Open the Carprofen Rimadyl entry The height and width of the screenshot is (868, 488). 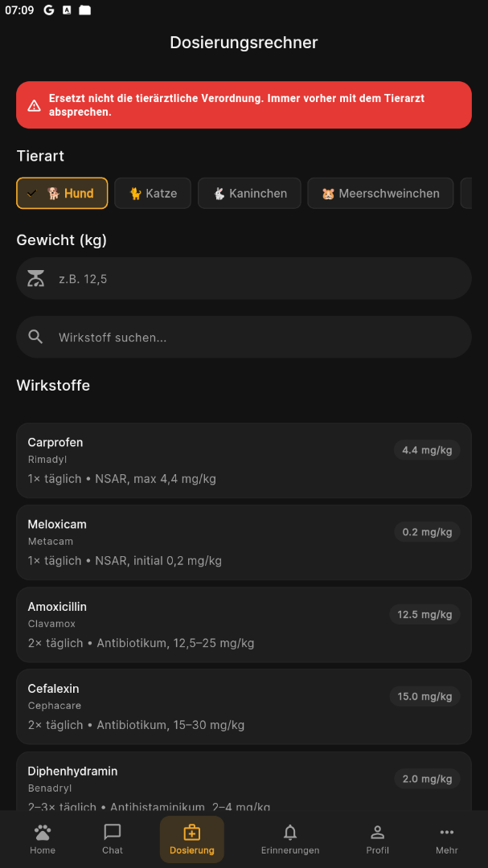pyautogui.click(x=244, y=461)
